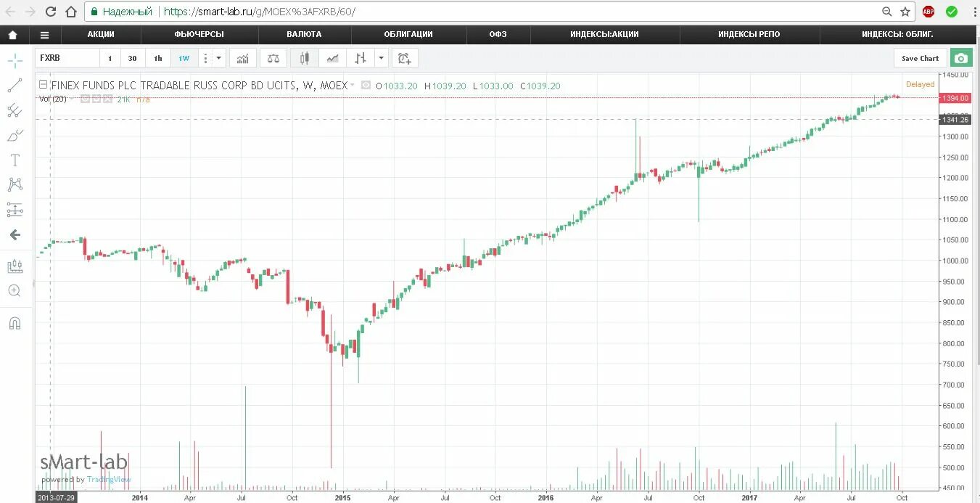Create an alert with clock icon
980x503 pixels.
[404, 58]
